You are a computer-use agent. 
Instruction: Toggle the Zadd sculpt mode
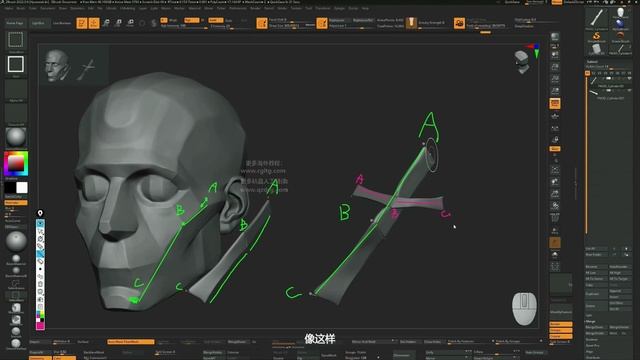(215, 20)
